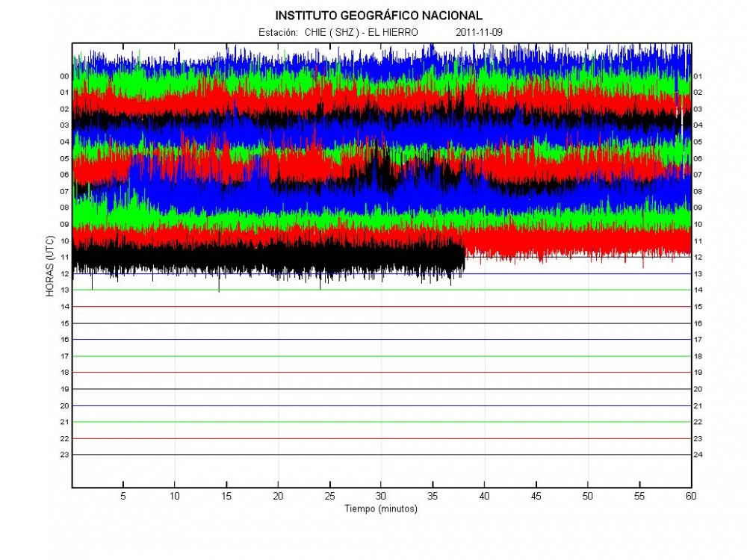The image size is (747, 560).
Task: Select the Tiempo (minutos) axis label
Action: 380,509
